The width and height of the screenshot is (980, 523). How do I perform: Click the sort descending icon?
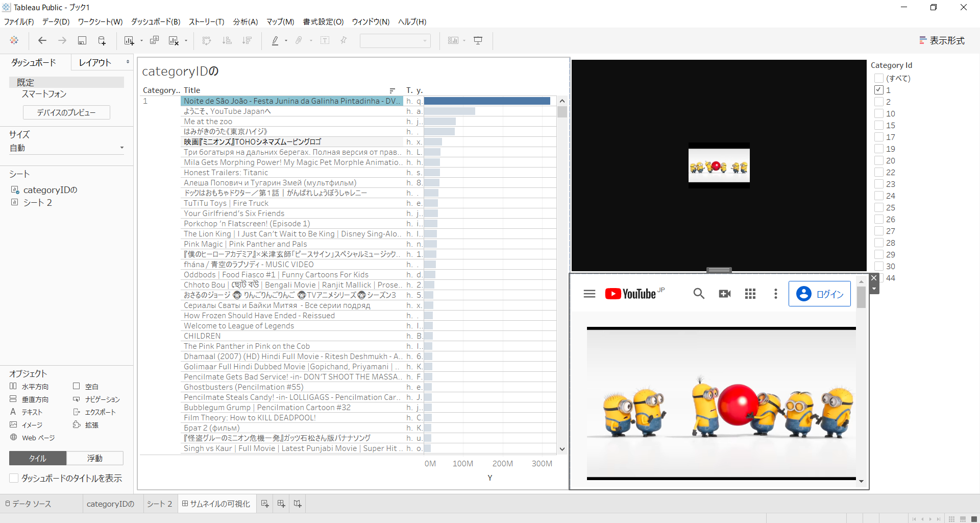[x=247, y=40]
